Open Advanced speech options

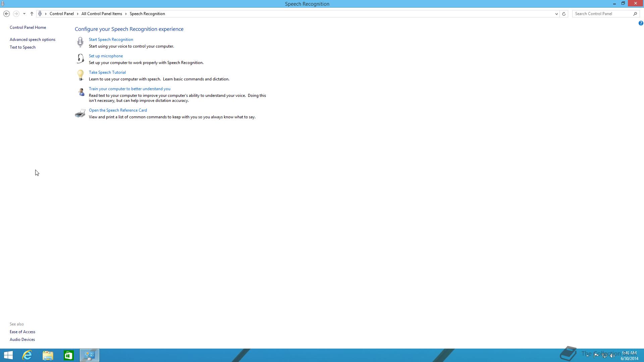tap(33, 40)
